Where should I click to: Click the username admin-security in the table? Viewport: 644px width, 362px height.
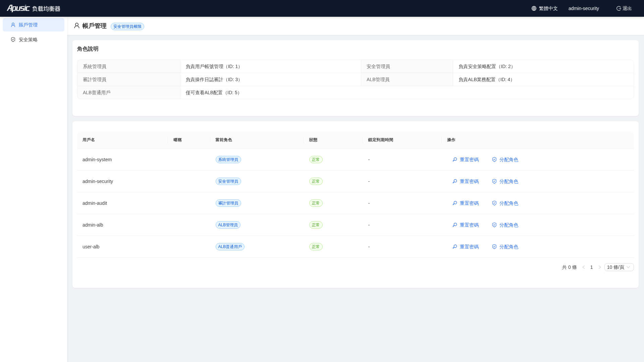point(98,181)
